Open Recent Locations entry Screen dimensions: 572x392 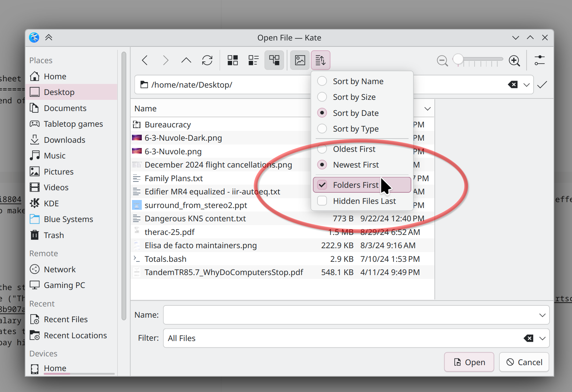(72, 335)
